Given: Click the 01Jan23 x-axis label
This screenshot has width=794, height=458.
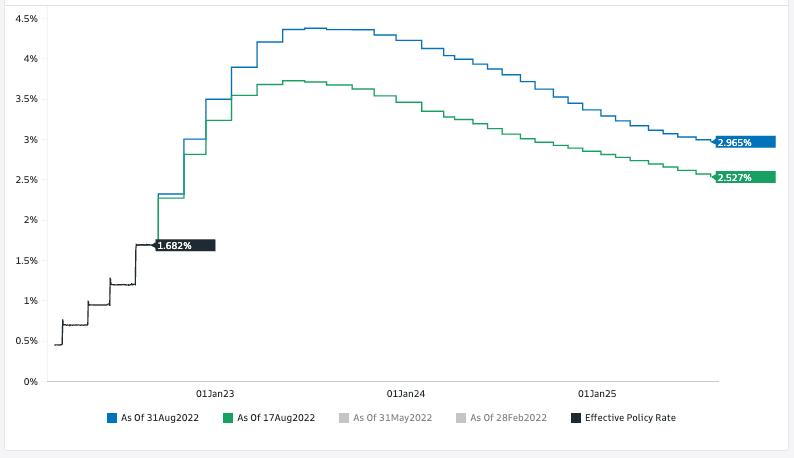Looking at the screenshot, I should pos(214,394).
